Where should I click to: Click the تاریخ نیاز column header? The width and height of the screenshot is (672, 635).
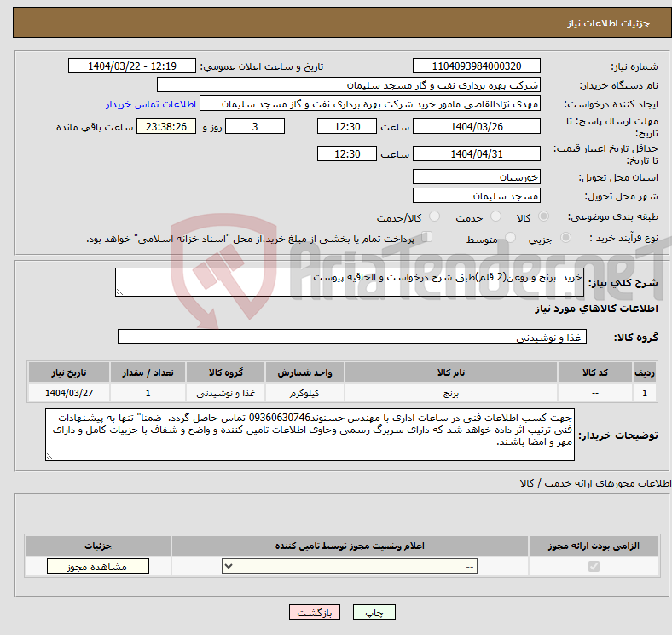(69, 372)
